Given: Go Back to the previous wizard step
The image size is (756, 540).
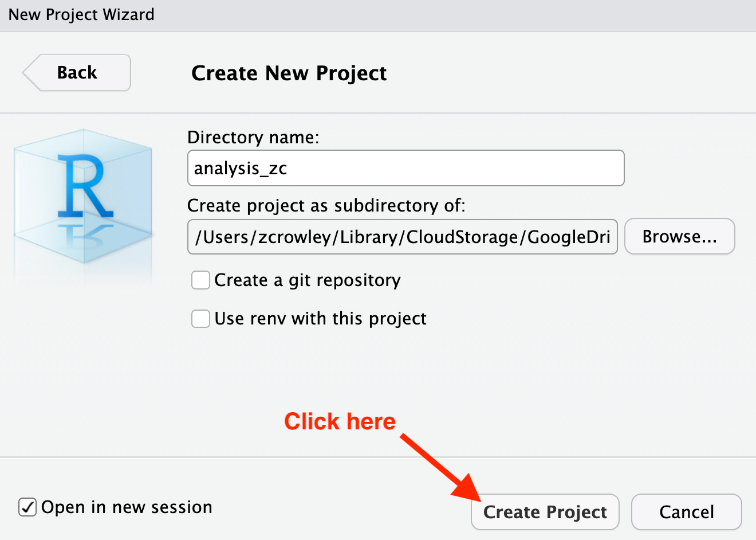Looking at the screenshot, I should coord(76,72).
